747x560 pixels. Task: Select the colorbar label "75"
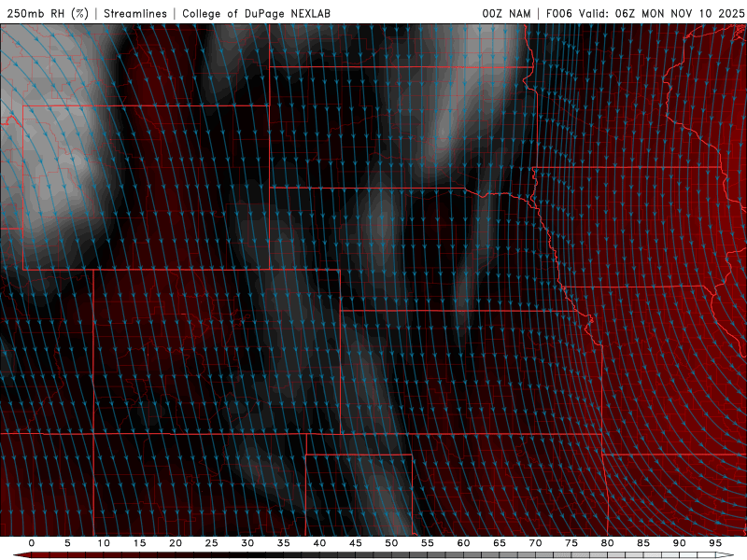click(x=571, y=543)
